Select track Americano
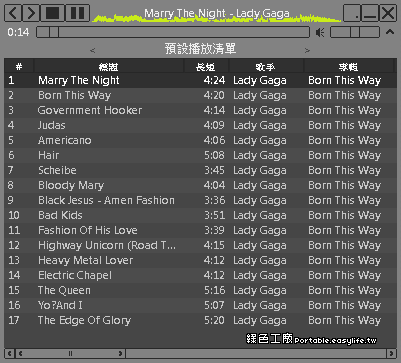 (x=200, y=140)
